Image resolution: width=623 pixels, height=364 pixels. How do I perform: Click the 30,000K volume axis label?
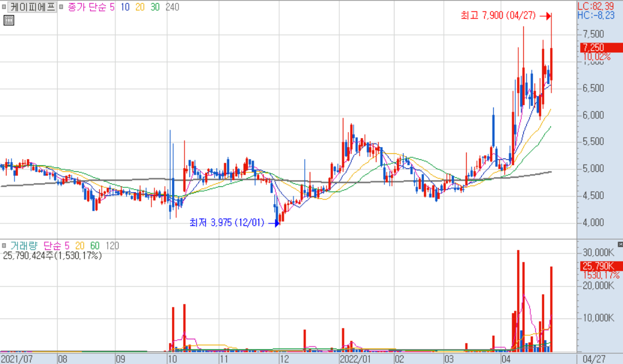click(598, 252)
